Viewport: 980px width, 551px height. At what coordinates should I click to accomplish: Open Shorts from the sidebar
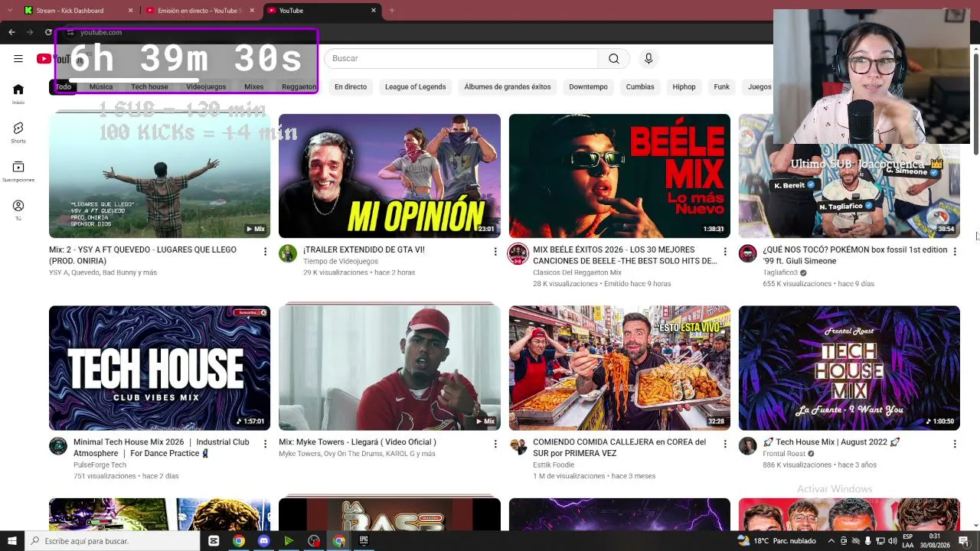tap(18, 132)
